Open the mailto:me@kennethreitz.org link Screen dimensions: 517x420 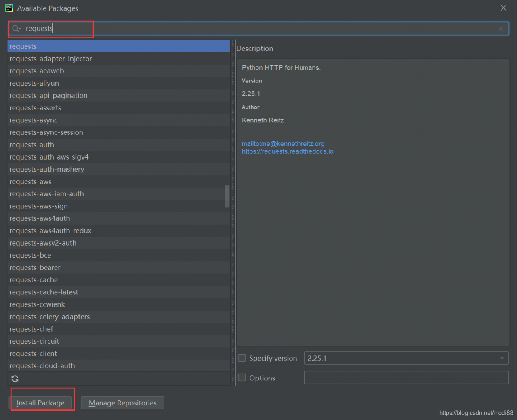[x=283, y=144]
